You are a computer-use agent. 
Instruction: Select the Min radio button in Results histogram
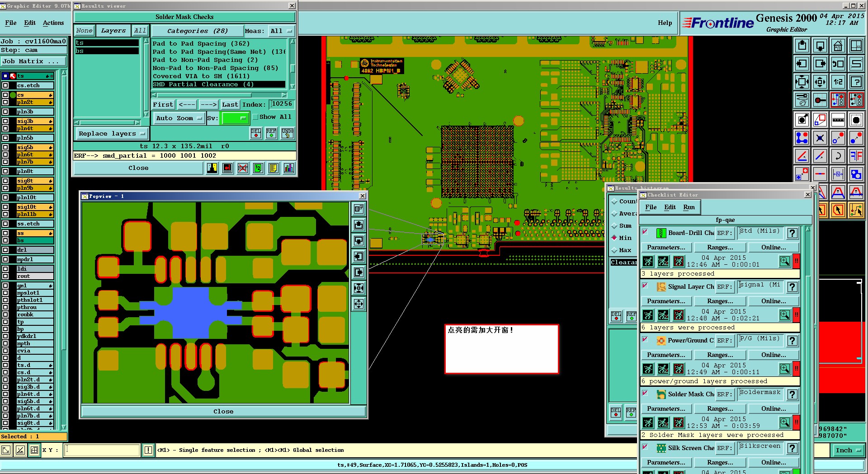614,238
